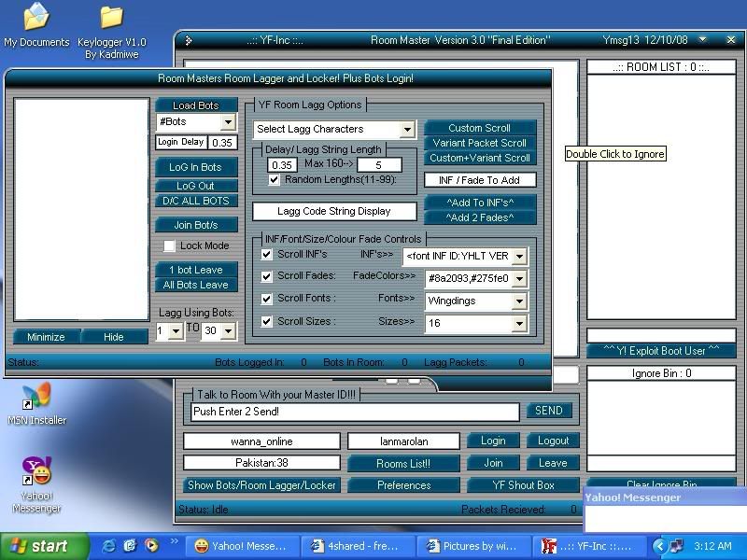Screen dimensions: 747x560
Task: Click 1 bot Leave button
Action: 196,270
